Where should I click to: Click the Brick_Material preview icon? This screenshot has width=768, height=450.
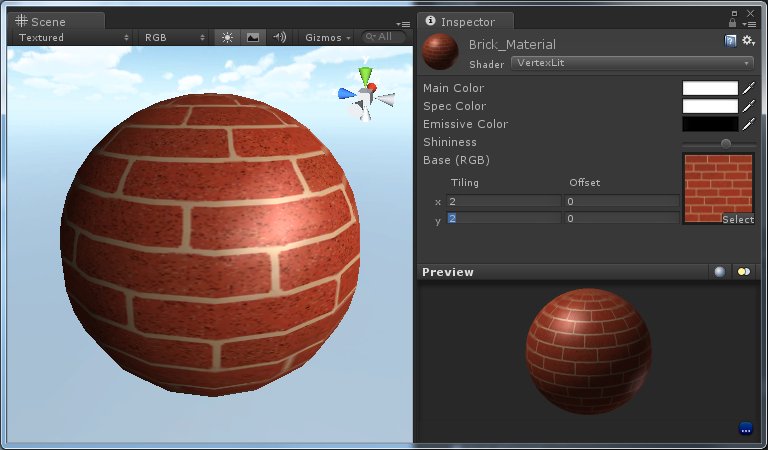pyautogui.click(x=440, y=51)
